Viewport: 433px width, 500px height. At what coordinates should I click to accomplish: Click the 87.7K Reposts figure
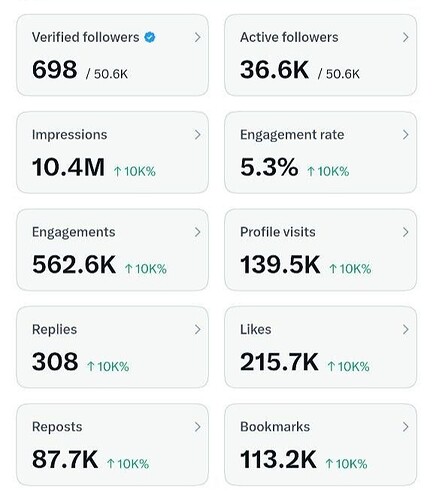65,459
